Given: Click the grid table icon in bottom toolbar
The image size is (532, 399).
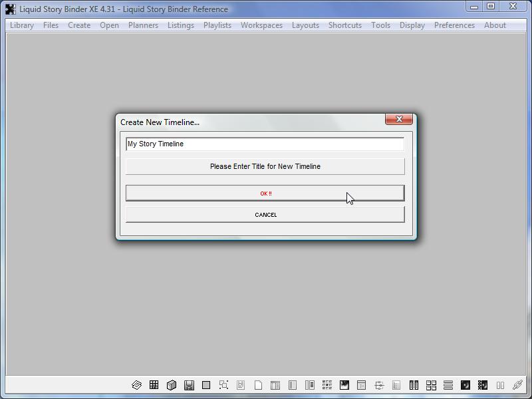Looking at the screenshot, I should pos(154,385).
